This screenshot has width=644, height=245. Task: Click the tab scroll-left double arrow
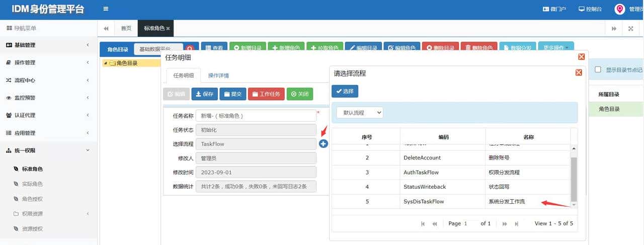(106, 29)
